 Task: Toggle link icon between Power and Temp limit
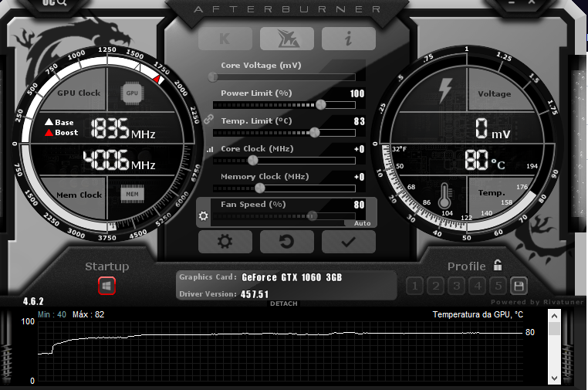coord(208,120)
